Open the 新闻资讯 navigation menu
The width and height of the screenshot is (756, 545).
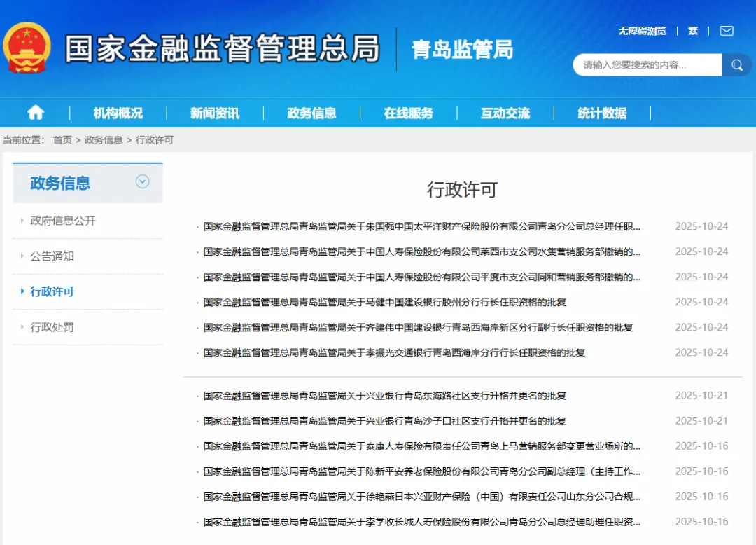tap(214, 113)
